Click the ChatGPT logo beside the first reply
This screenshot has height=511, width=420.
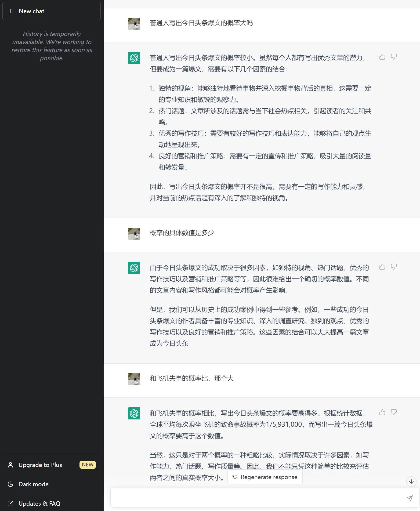[x=134, y=58]
